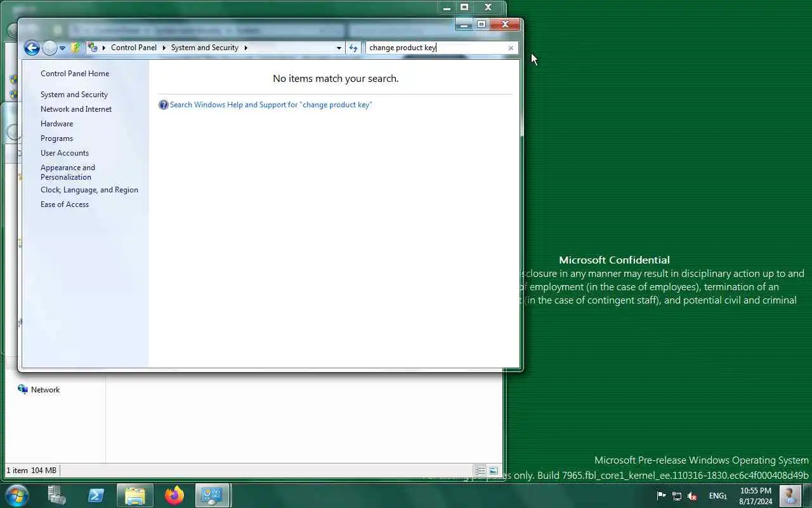
Task: Search Windows Help for "change product key"
Action: [x=271, y=105]
